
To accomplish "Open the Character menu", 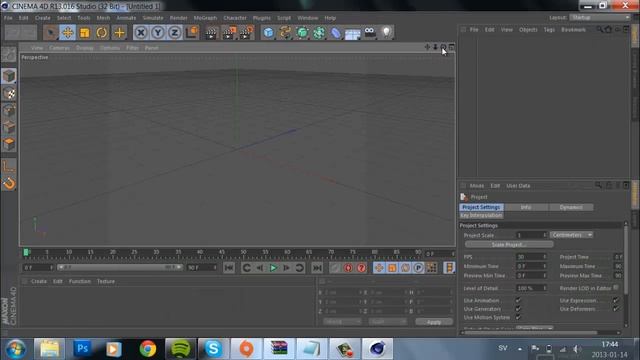I will coord(235,18).
